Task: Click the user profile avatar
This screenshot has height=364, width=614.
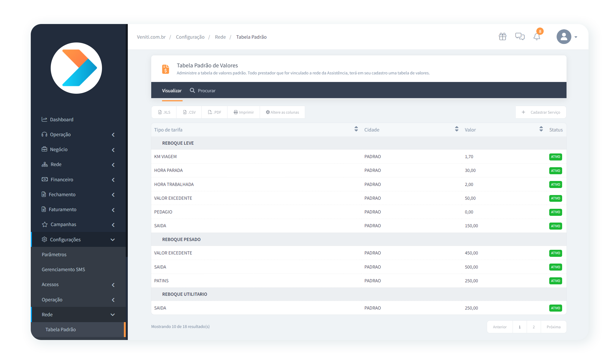Action: coord(564,37)
